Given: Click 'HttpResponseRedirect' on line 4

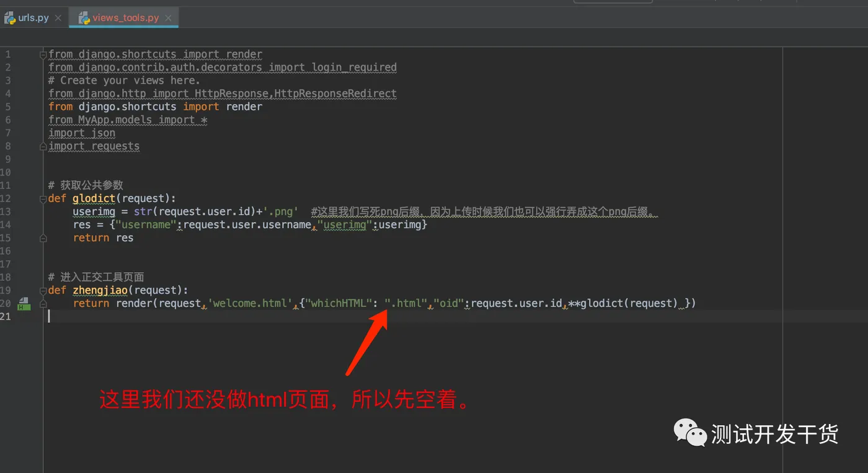Looking at the screenshot, I should (335, 94).
